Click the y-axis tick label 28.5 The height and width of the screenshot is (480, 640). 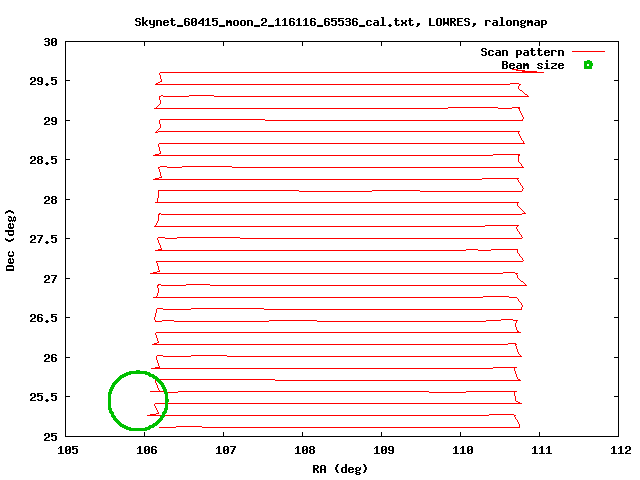[43, 160]
